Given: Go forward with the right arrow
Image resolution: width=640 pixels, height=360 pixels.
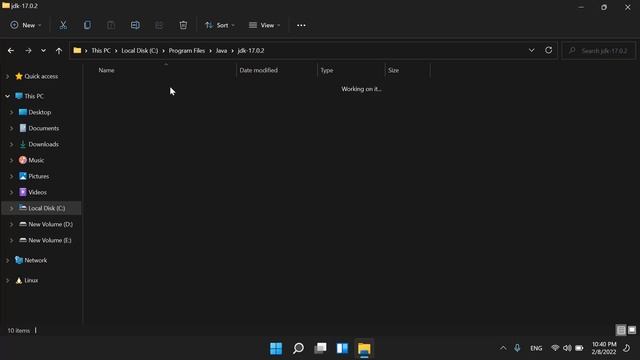Looking at the screenshot, I should [28, 51].
